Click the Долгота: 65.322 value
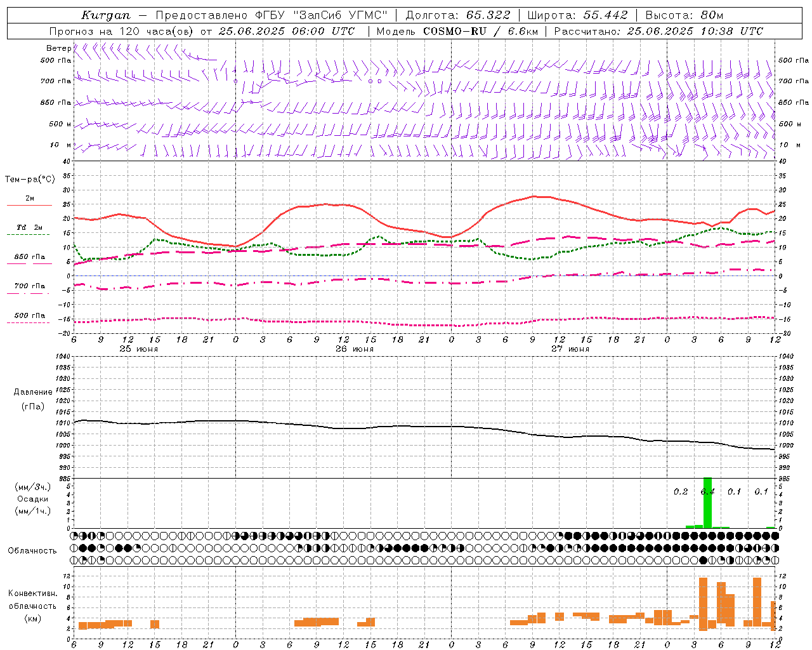 click(x=458, y=15)
